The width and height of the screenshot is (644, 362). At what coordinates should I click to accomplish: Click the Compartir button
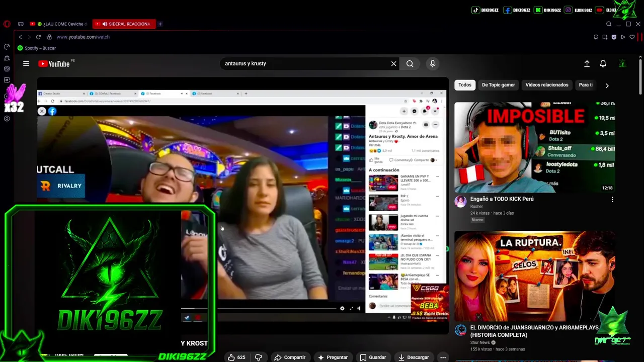coord(290,357)
